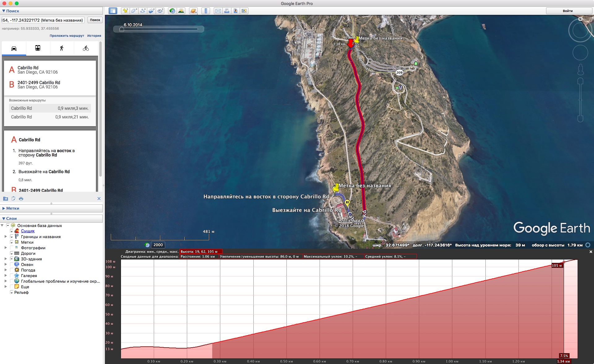Copy search results to My Places folder icon
Image resolution: width=594 pixels, height=364 pixels.
click(6, 199)
